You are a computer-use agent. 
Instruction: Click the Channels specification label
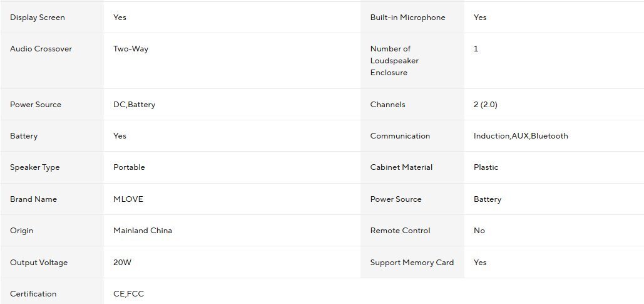tap(387, 105)
